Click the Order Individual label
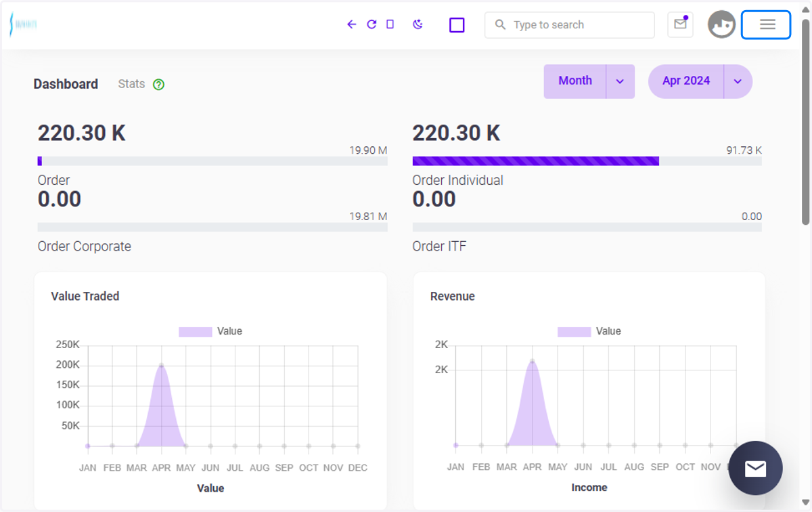This screenshot has height=512, width=812. coord(458,180)
